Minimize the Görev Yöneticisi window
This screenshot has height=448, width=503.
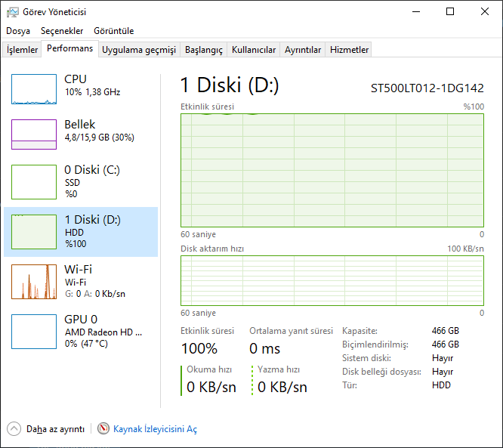(416, 11)
